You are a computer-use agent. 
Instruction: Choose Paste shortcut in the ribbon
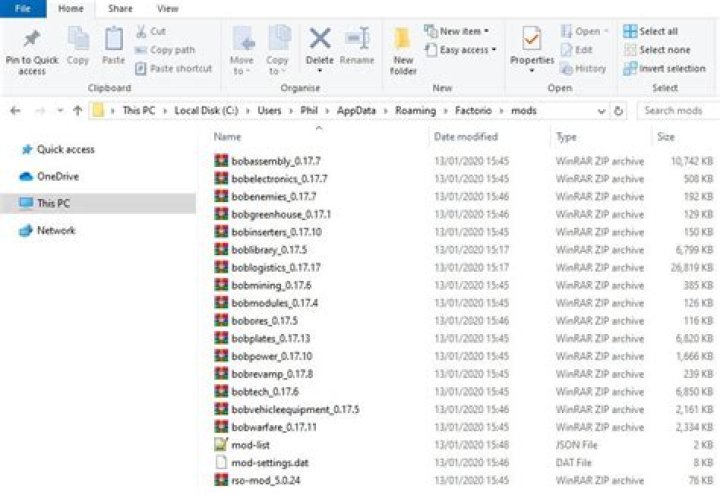[174, 69]
